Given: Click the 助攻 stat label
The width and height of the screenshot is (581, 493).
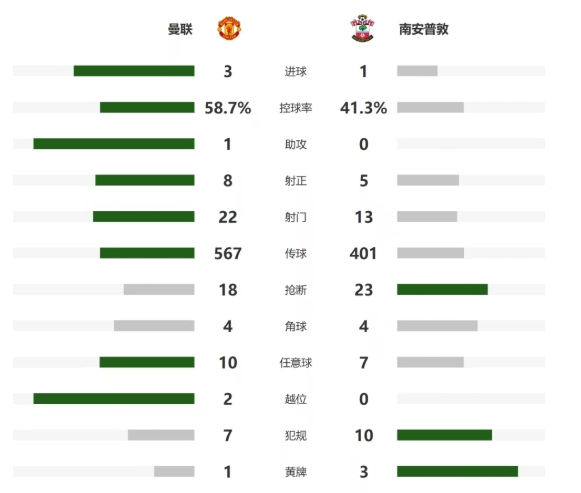Looking at the screenshot, I should [x=296, y=144].
